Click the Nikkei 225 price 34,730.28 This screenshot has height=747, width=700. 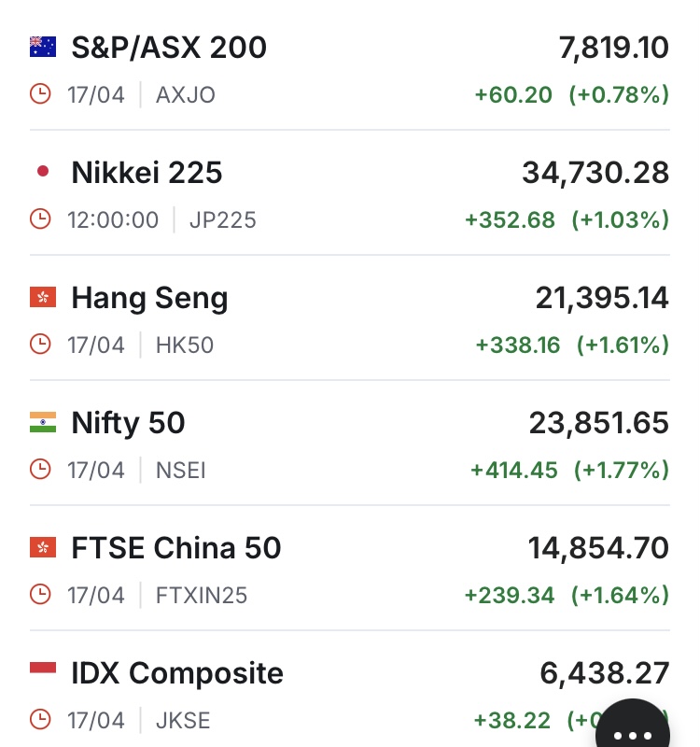point(595,173)
